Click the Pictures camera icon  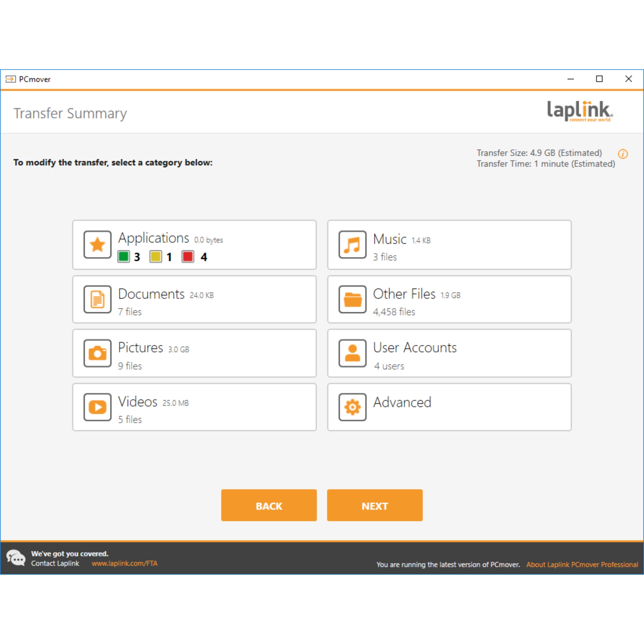point(97,353)
